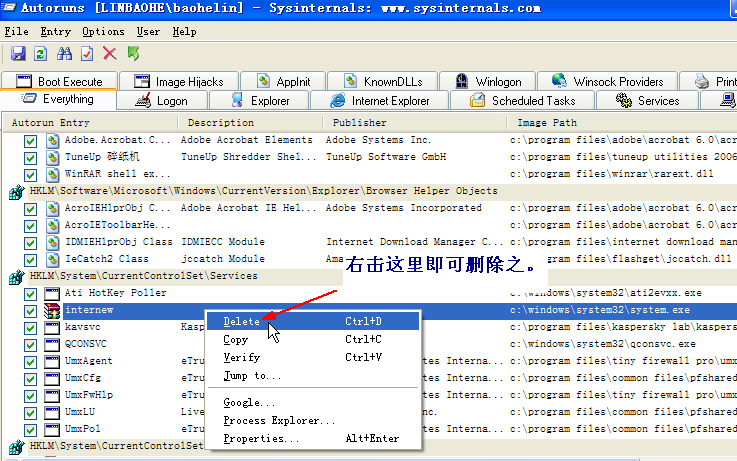Click the window icon beside UmxCfg
The height and width of the screenshot is (461, 737).
[52, 378]
